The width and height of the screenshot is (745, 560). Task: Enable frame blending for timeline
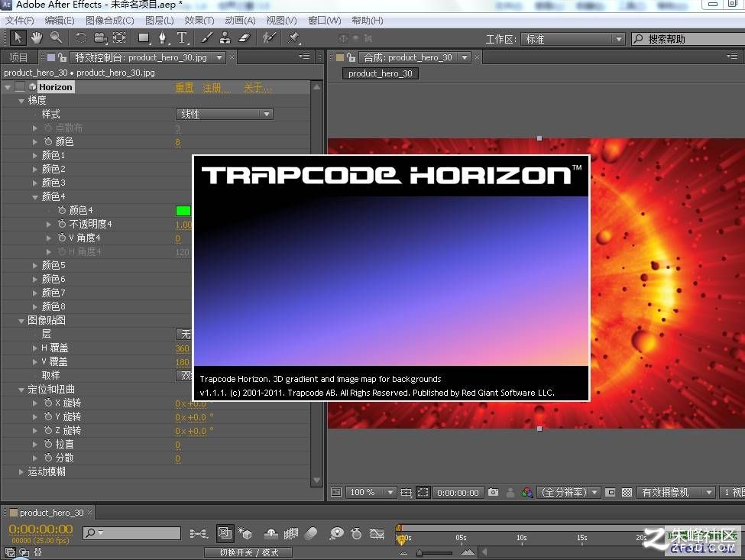[290, 533]
